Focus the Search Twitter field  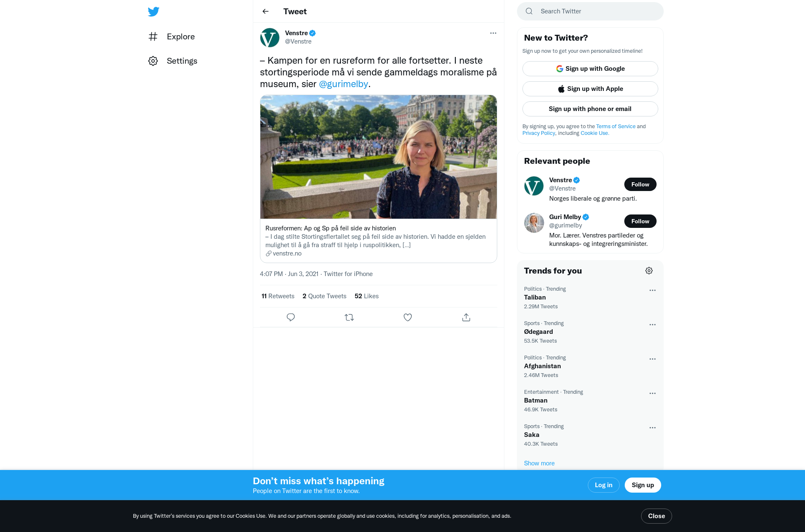(x=590, y=11)
